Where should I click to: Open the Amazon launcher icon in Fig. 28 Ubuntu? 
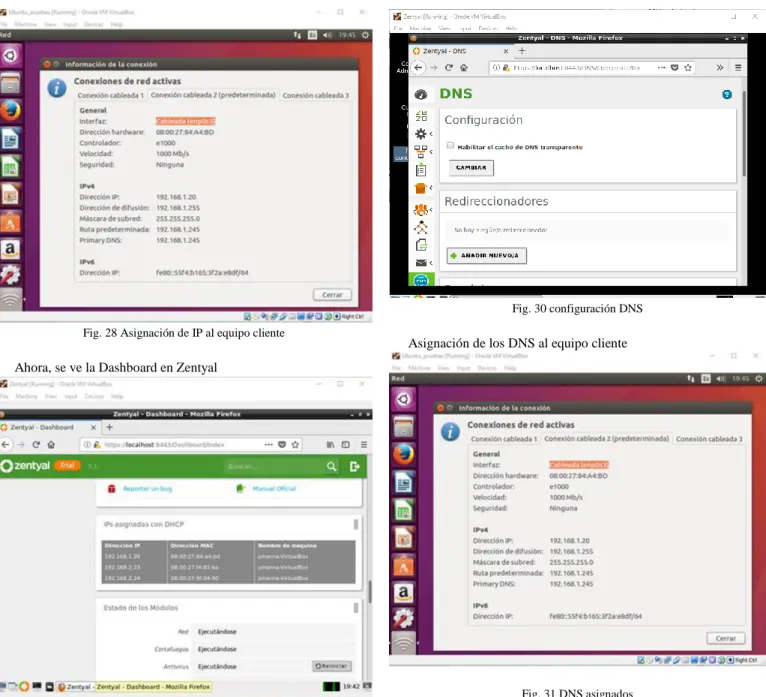pos(10,250)
